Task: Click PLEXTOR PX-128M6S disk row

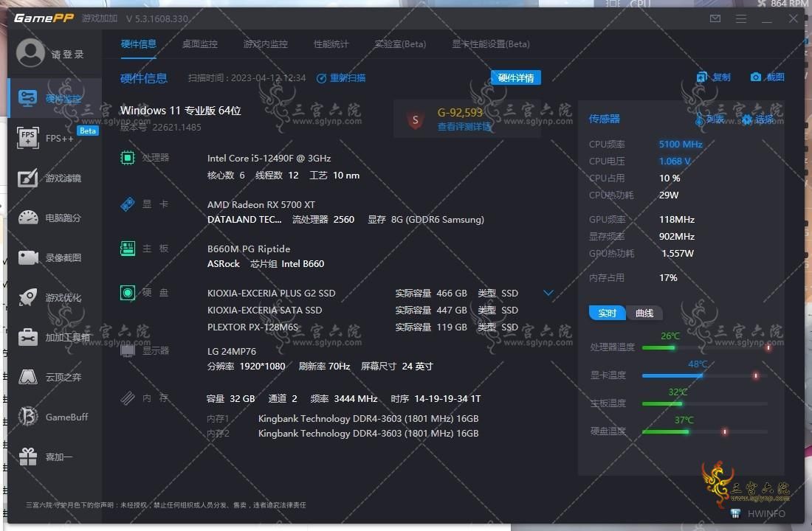Action: click(x=362, y=327)
